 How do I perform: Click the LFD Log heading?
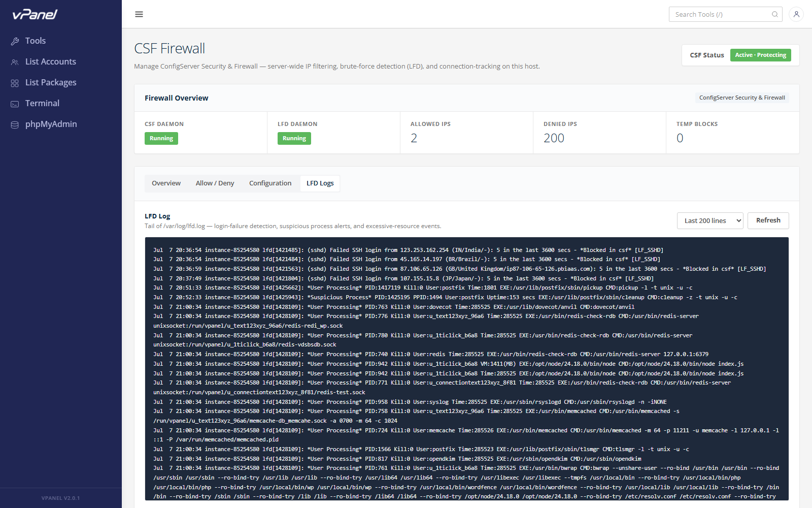157,216
